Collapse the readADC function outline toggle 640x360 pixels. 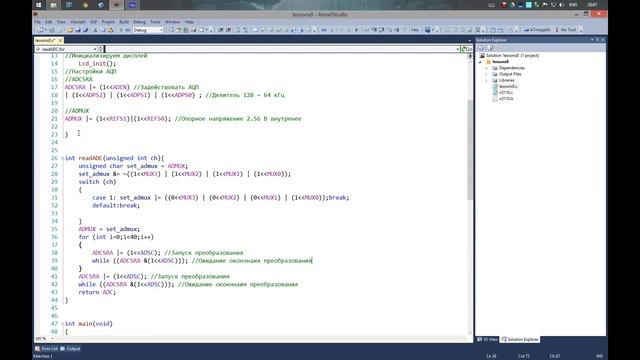[62, 158]
